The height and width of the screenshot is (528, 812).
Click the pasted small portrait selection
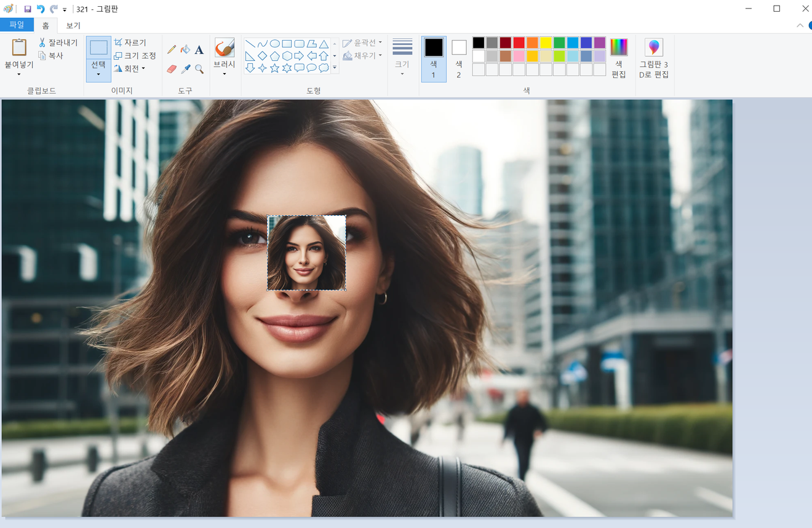306,253
